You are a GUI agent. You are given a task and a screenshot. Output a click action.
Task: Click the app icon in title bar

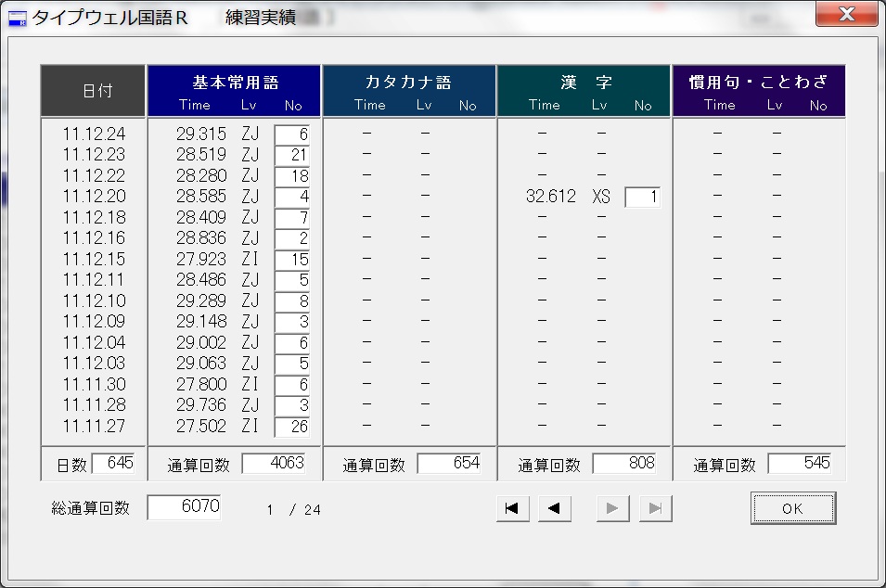coord(17,18)
